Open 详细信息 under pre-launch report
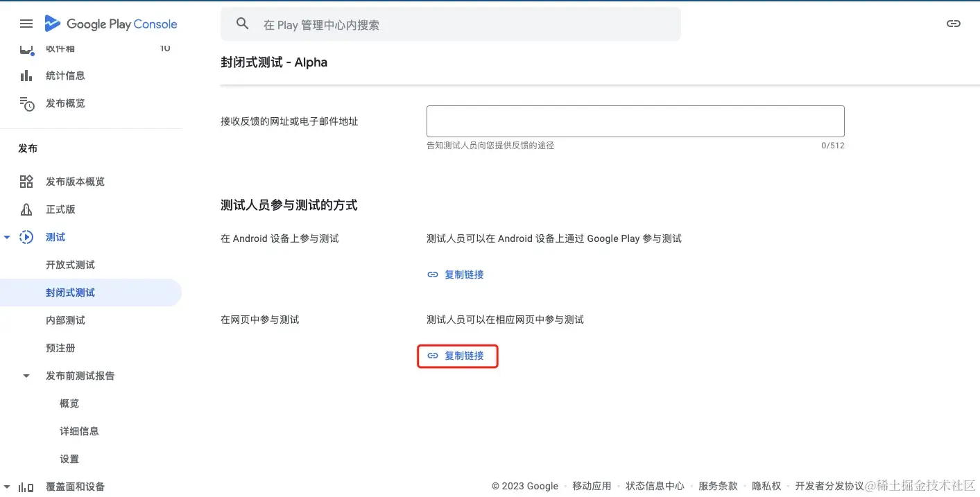980x497 pixels. coord(79,431)
